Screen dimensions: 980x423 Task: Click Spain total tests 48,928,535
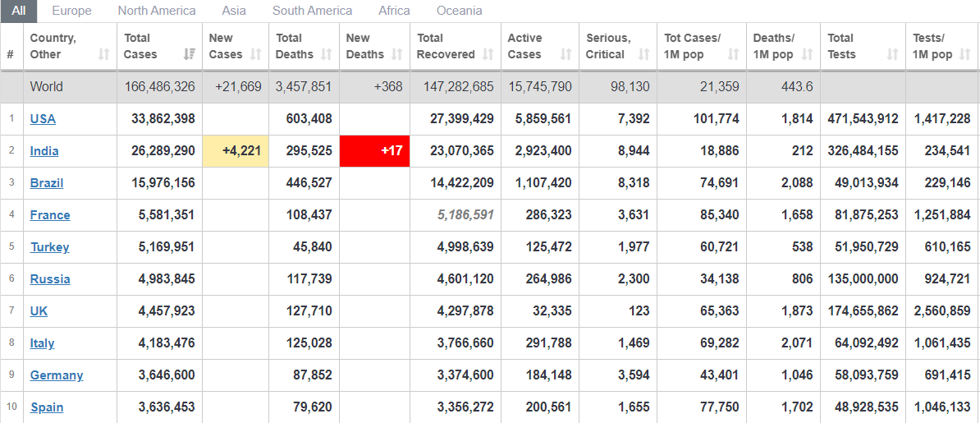(867, 407)
